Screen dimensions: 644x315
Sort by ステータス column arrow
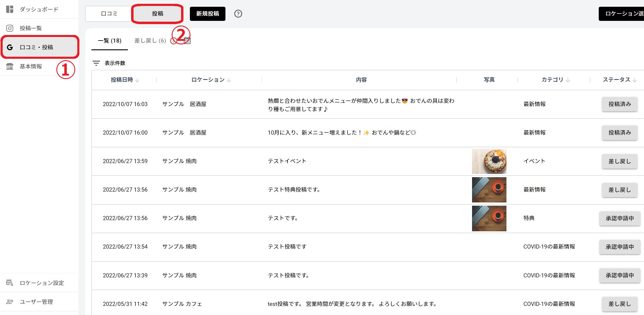(x=635, y=80)
